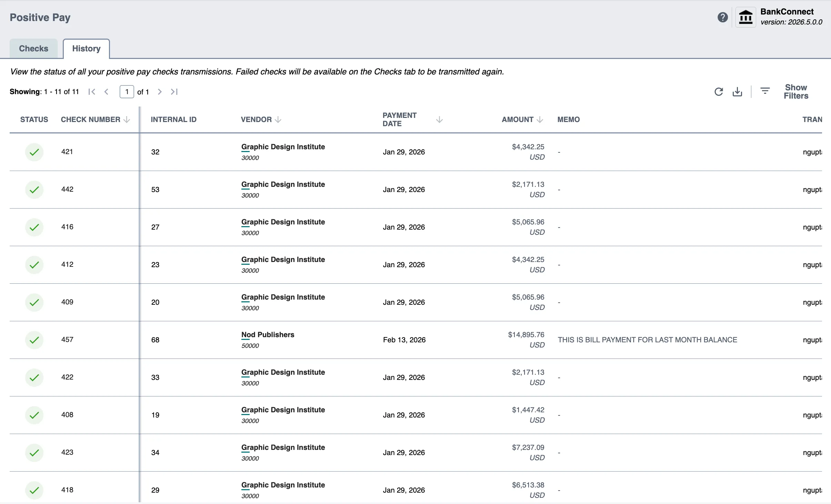Click success status icon for check 408

point(34,415)
